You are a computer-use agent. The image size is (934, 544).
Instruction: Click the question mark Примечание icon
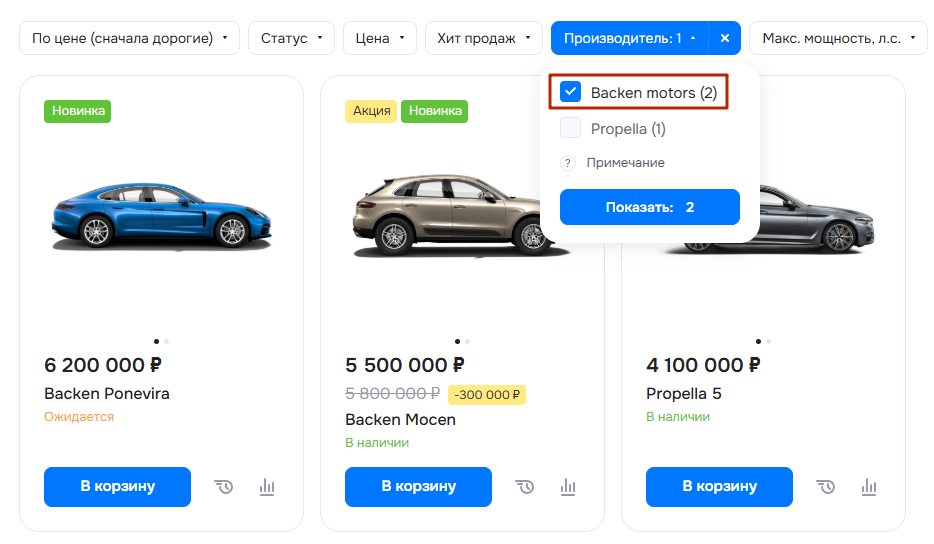point(568,163)
